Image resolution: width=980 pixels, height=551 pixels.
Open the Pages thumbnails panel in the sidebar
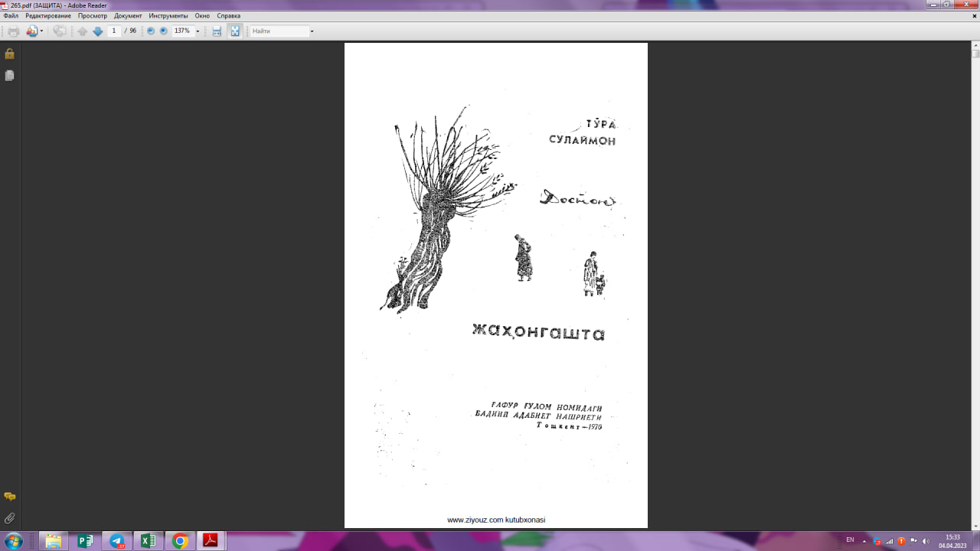pyautogui.click(x=10, y=76)
